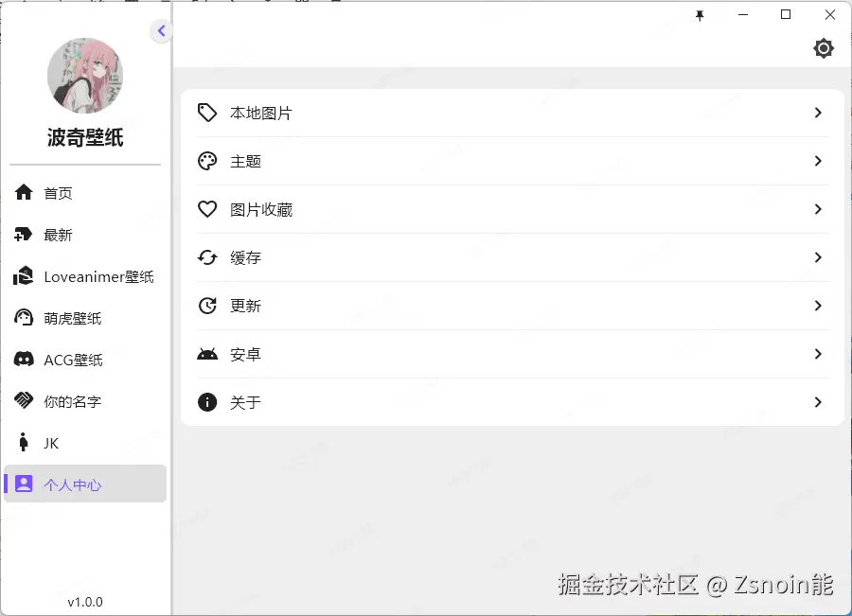This screenshot has height=616, width=852.
Task: Open the 更新 label
Action: pos(245,306)
